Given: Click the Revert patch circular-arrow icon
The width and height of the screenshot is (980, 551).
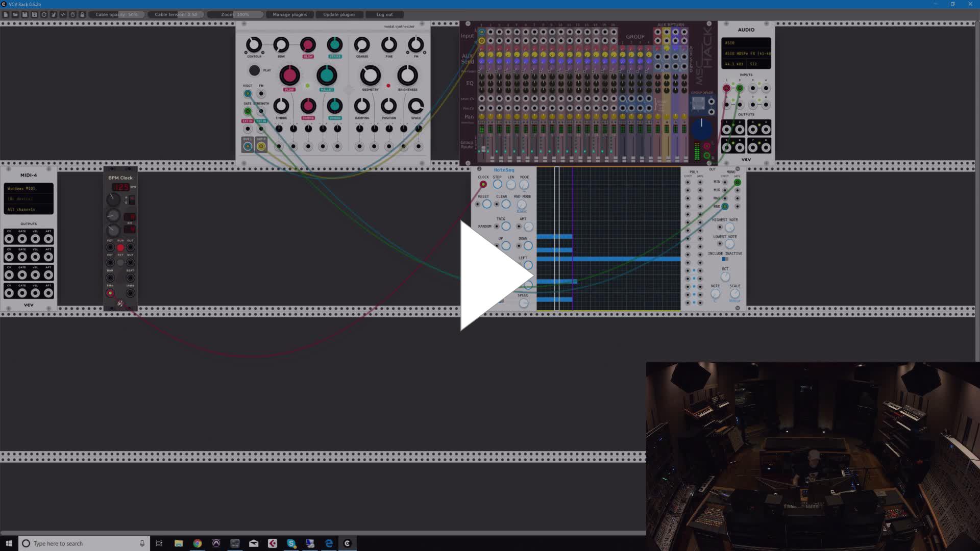Looking at the screenshot, I should (44, 14).
